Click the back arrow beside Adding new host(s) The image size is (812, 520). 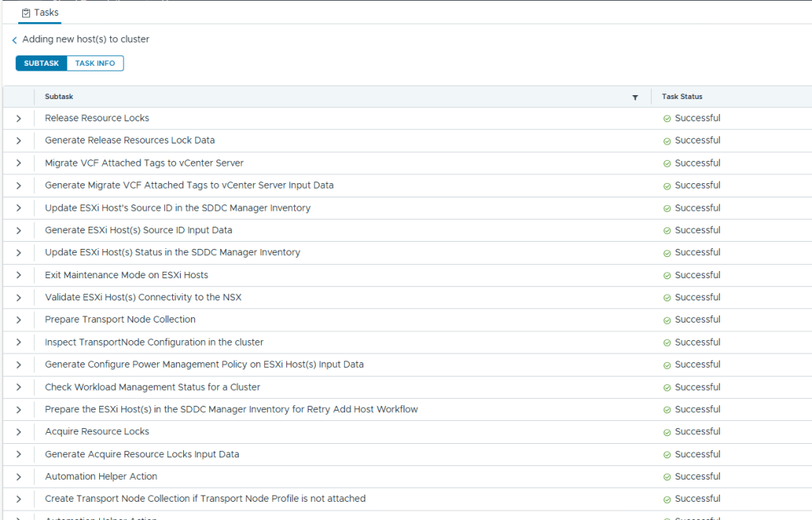tap(14, 40)
